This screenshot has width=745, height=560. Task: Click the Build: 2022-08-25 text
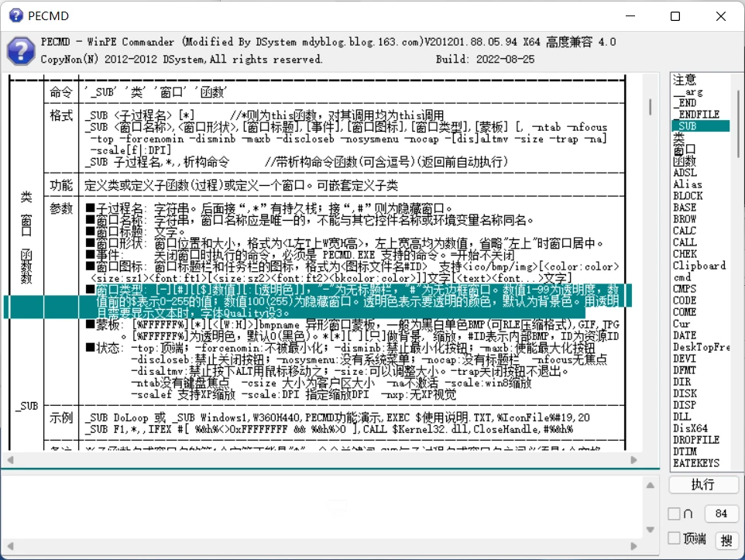(485, 59)
